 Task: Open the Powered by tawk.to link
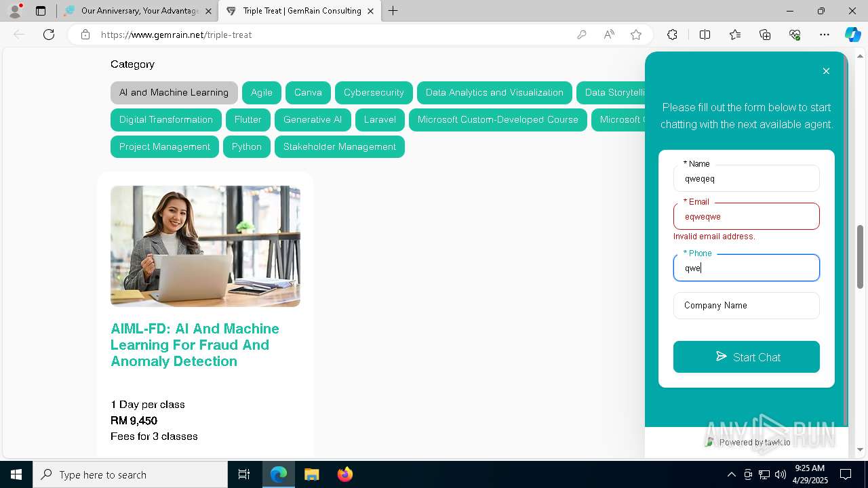point(748,442)
